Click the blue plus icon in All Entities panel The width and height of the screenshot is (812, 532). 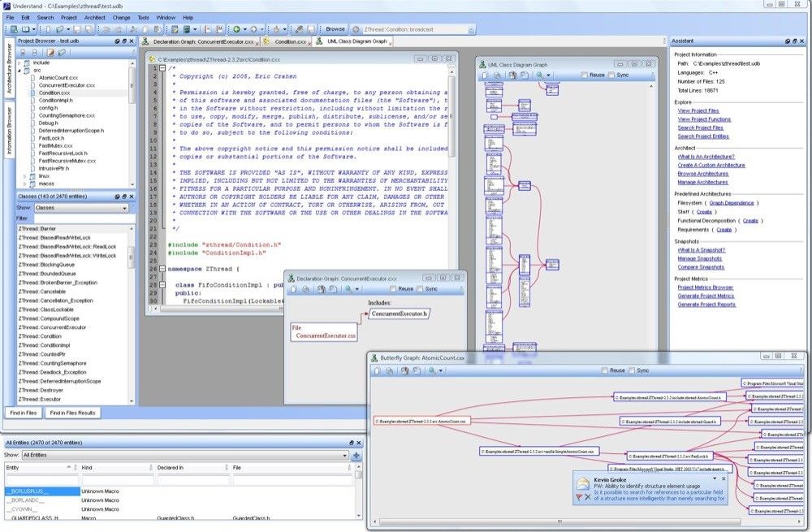[x=356, y=456]
